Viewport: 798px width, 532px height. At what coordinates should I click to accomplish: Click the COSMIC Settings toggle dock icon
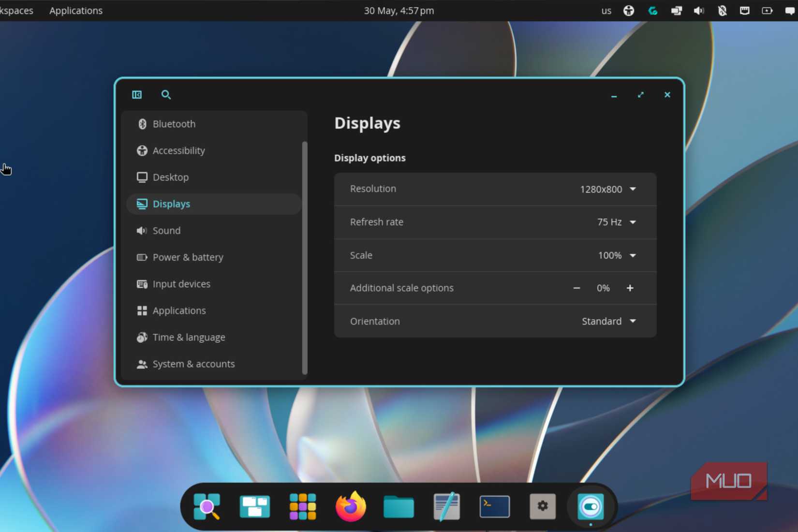[x=591, y=507]
